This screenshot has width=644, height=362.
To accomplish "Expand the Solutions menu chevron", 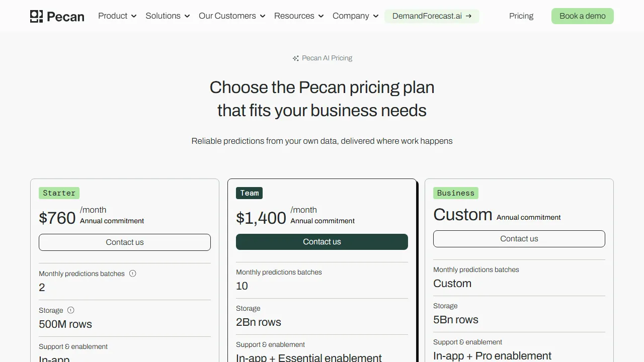I will 187,16.
